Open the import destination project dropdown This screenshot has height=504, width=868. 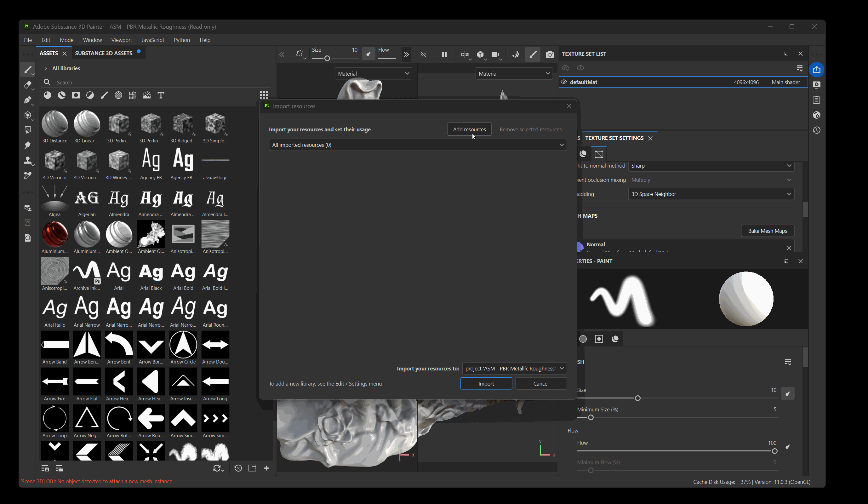514,368
